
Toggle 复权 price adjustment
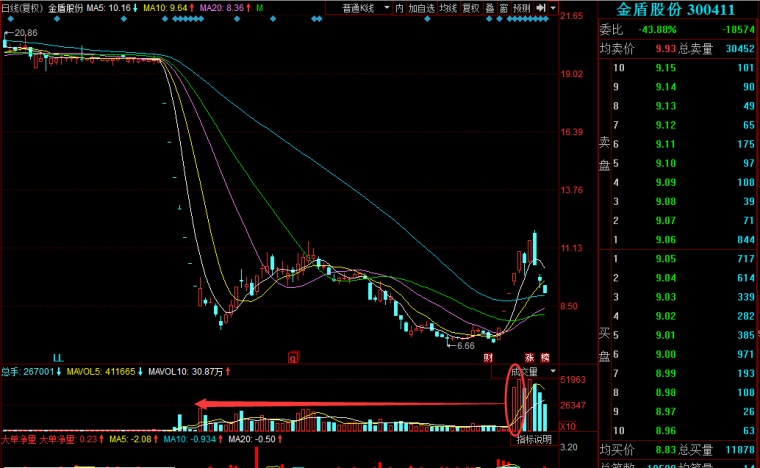pos(470,8)
